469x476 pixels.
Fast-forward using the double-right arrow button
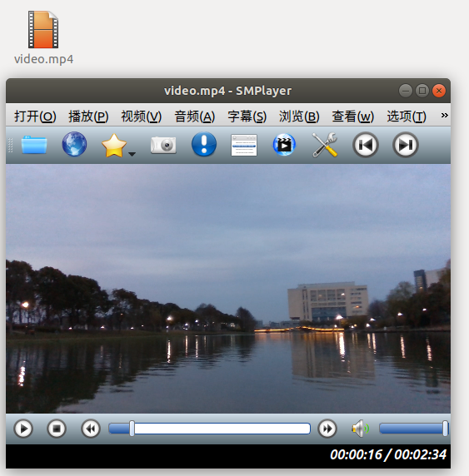click(327, 429)
